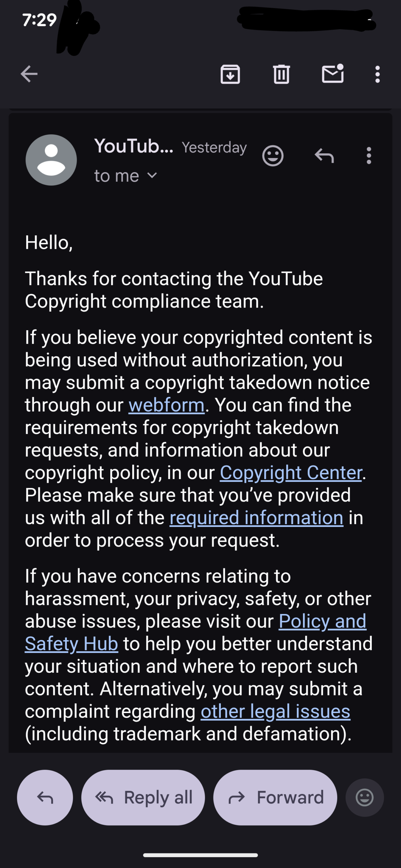Viewport: 401px width, 868px height.
Task: Add emoji reaction next to Yesterday
Action: click(x=273, y=156)
